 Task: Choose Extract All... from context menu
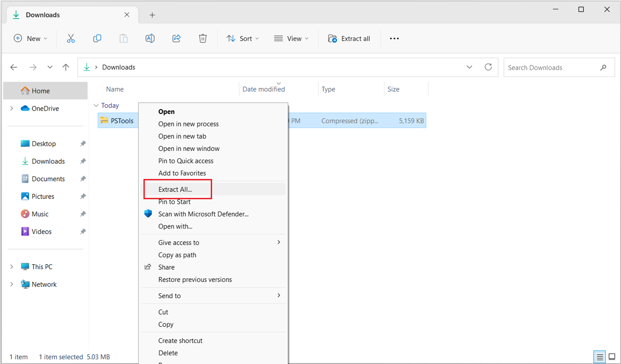pyautogui.click(x=213, y=189)
